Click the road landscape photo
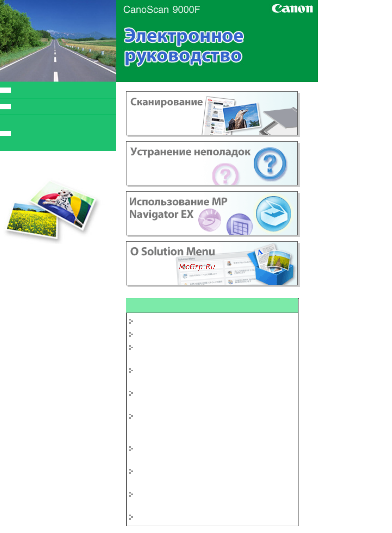 [58, 41]
